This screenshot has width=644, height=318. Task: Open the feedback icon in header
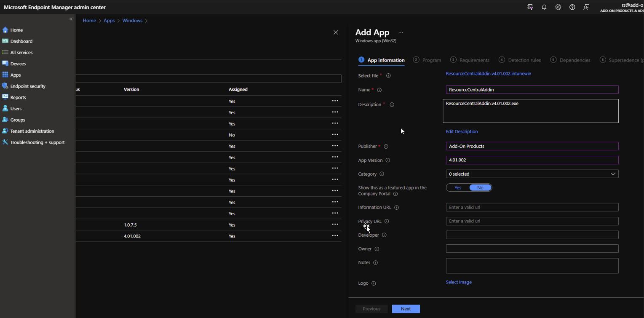coord(586,7)
